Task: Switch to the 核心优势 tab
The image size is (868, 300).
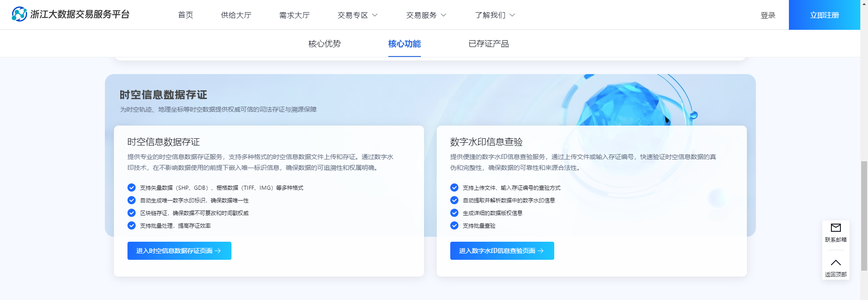Action: click(325, 44)
